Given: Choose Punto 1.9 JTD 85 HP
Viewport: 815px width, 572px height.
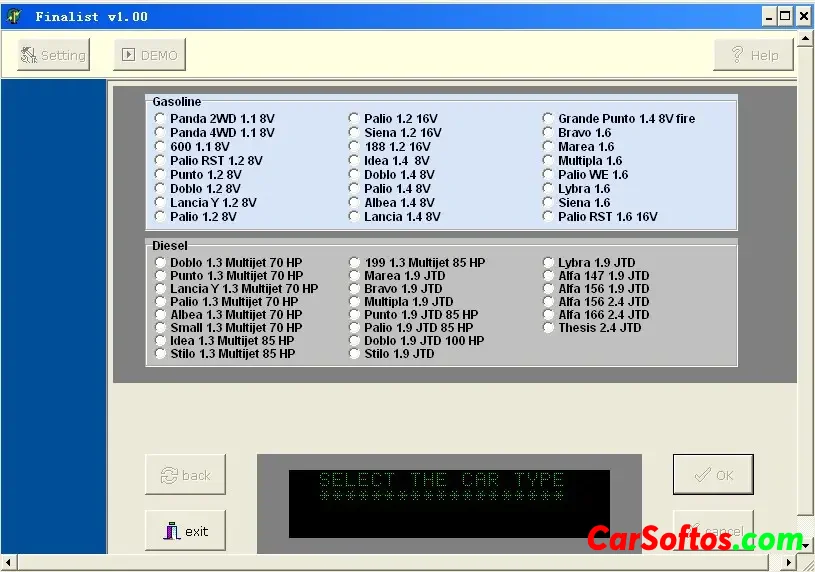Looking at the screenshot, I should [x=354, y=315].
